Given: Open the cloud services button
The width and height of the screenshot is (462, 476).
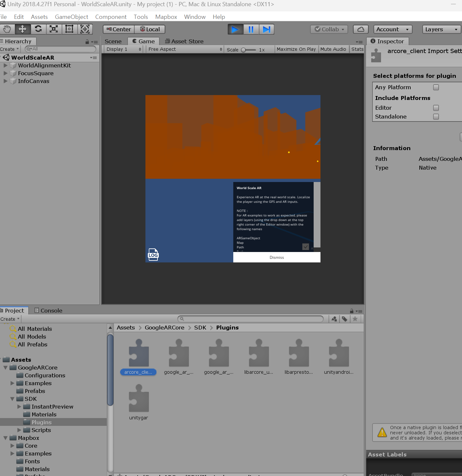Looking at the screenshot, I should pos(361,29).
